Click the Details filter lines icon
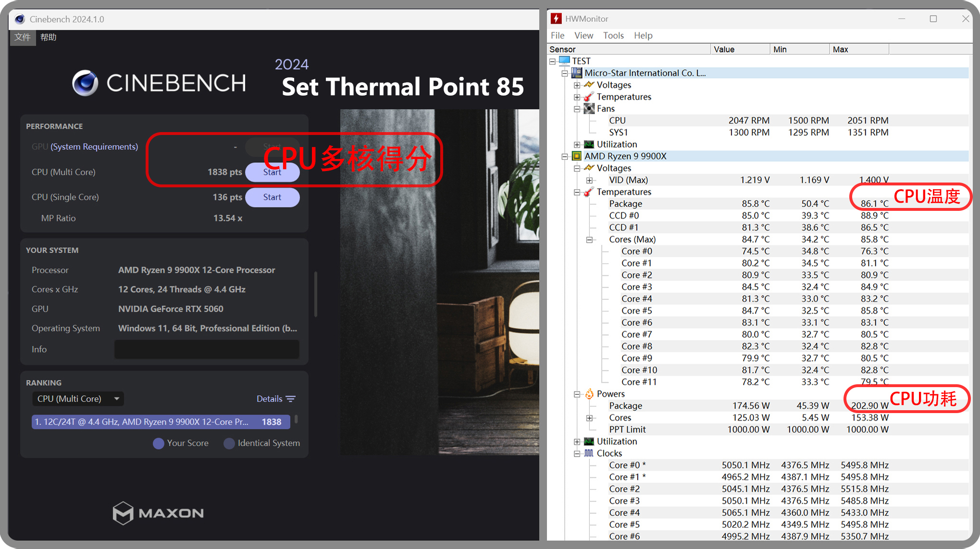Viewport: 980px width, 549px height. 291,399
